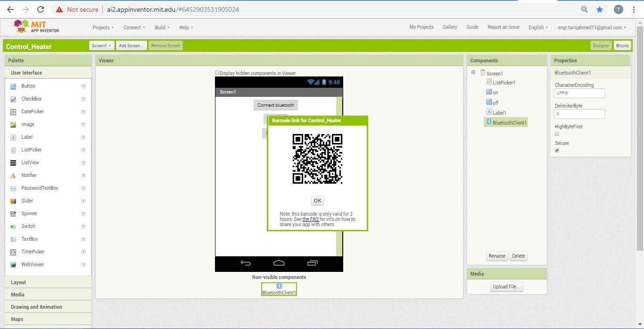
Task: Edit the DelimiterByte value field
Action: 579,114
